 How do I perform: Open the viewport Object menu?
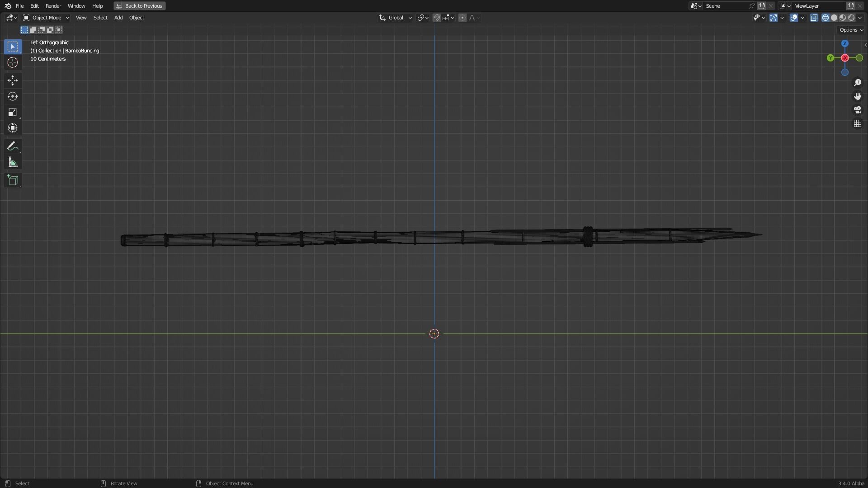[137, 18]
